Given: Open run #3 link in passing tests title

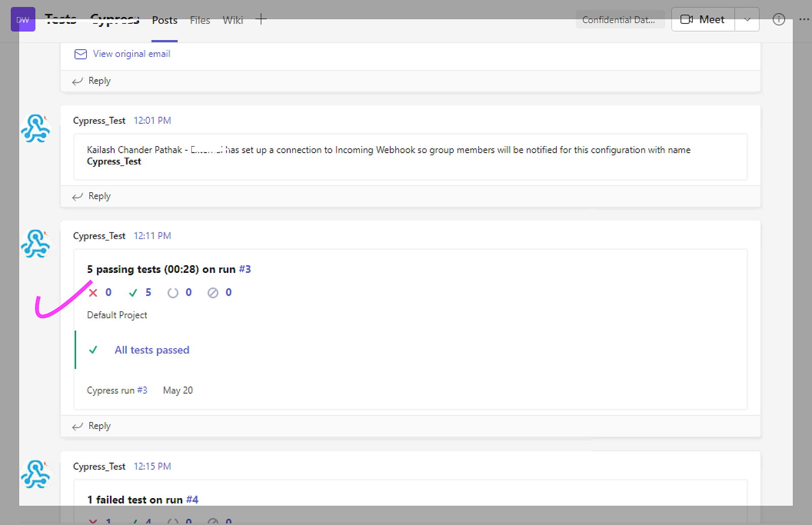Looking at the screenshot, I should tap(245, 269).
